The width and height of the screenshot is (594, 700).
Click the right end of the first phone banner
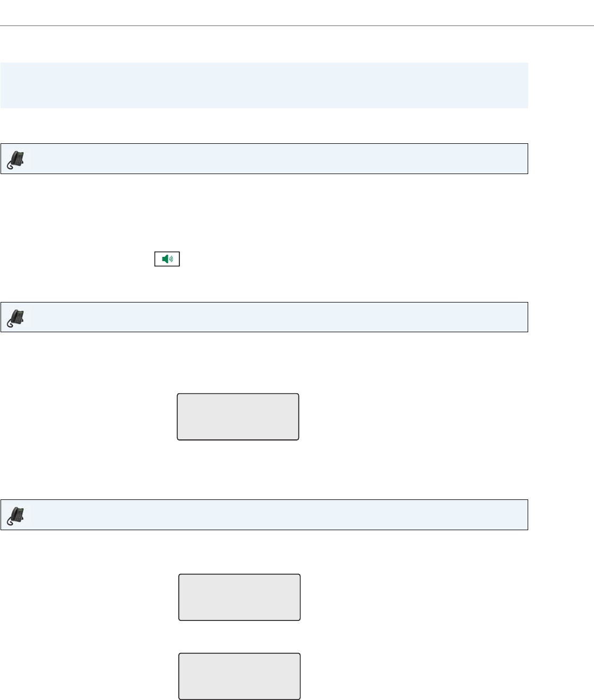click(x=522, y=159)
